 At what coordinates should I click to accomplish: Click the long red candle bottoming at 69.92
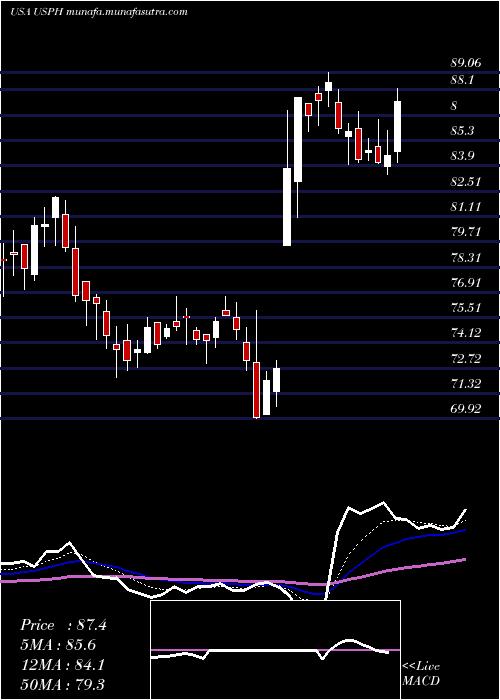click(257, 390)
